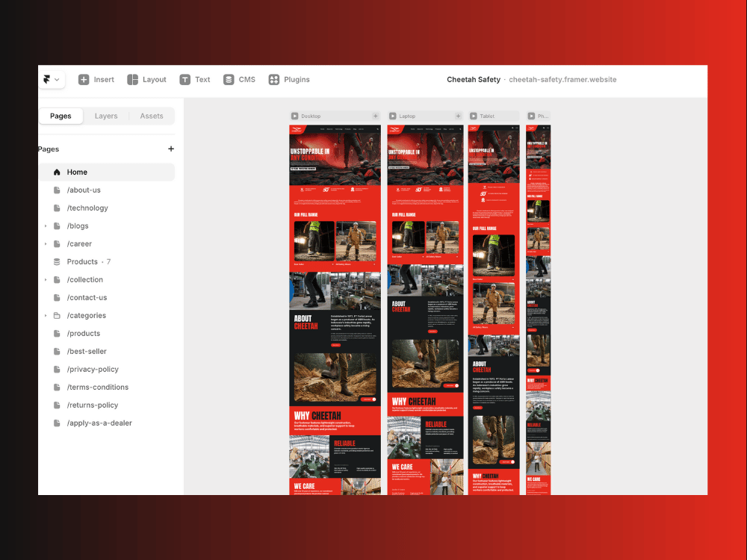Viewport: 747px width, 560px height.
Task: Open the Framer logo main menu
Action: pos(51,80)
